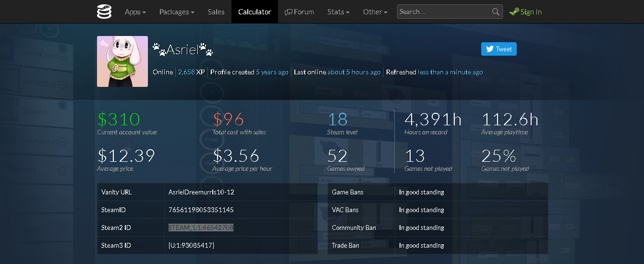Click the 'Steam2 ID' row label

pos(116,228)
